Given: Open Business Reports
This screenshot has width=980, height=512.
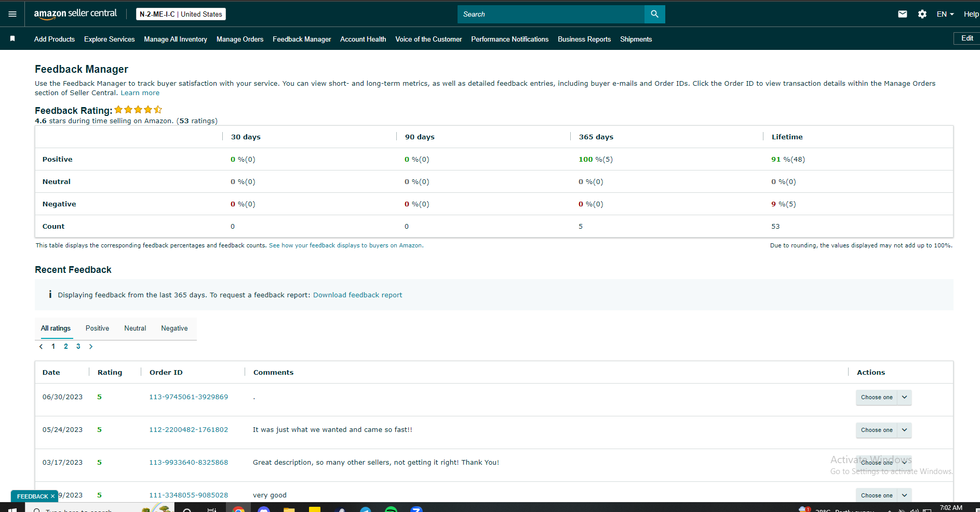Looking at the screenshot, I should 584,39.
